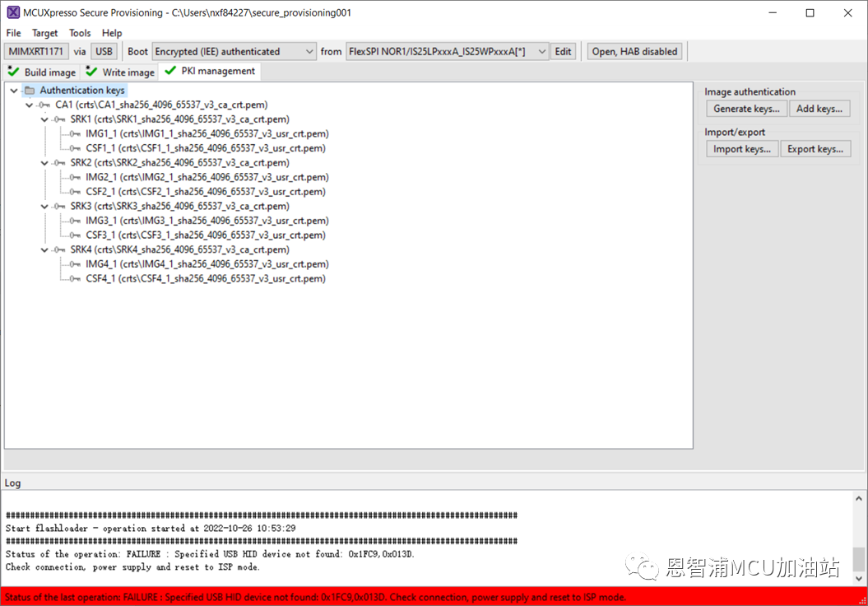Viewport: 868px width, 606px height.
Task: Collapse the SRK3 key branch
Action: click(44, 206)
